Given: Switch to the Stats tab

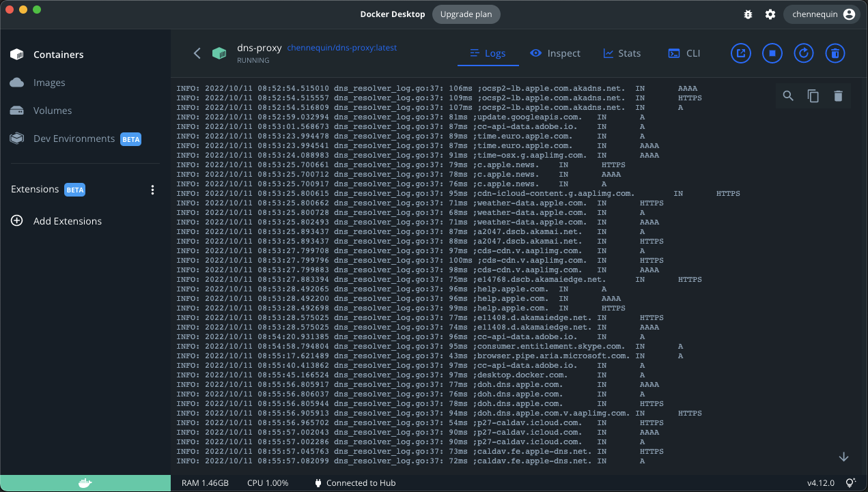Looking at the screenshot, I should (x=622, y=53).
